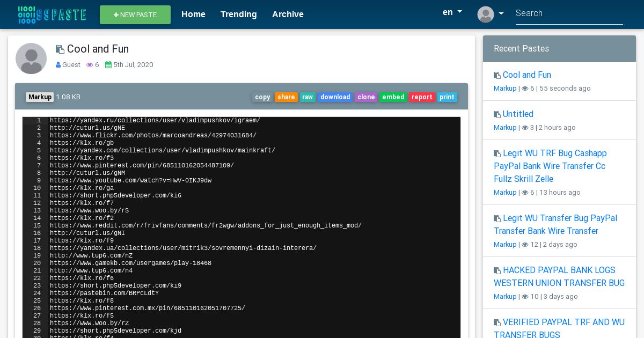This screenshot has height=338, width=644.
Task: Click code line 'https://pastebin.com/BRPcLdtY'
Action: pyautogui.click(x=104, y=293)
